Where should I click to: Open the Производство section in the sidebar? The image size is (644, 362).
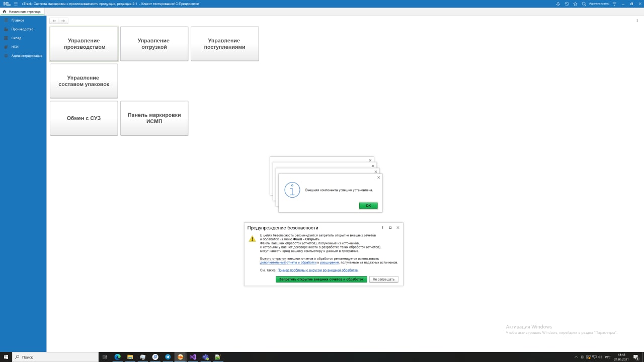coord(22,29)
